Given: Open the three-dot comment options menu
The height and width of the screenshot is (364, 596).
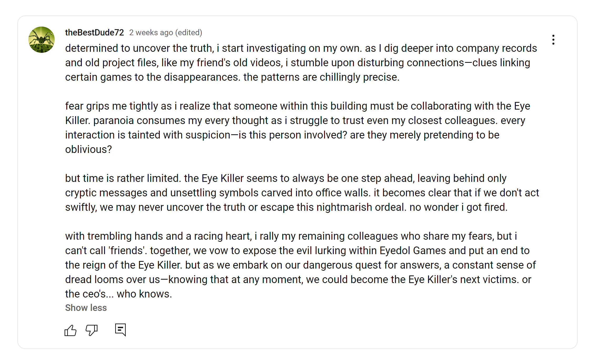Looking at the screenshot, I should [553, 40].
